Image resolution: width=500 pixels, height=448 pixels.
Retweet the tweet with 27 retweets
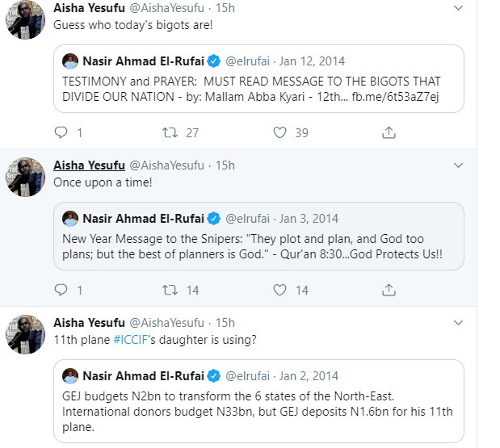(170, 132)
